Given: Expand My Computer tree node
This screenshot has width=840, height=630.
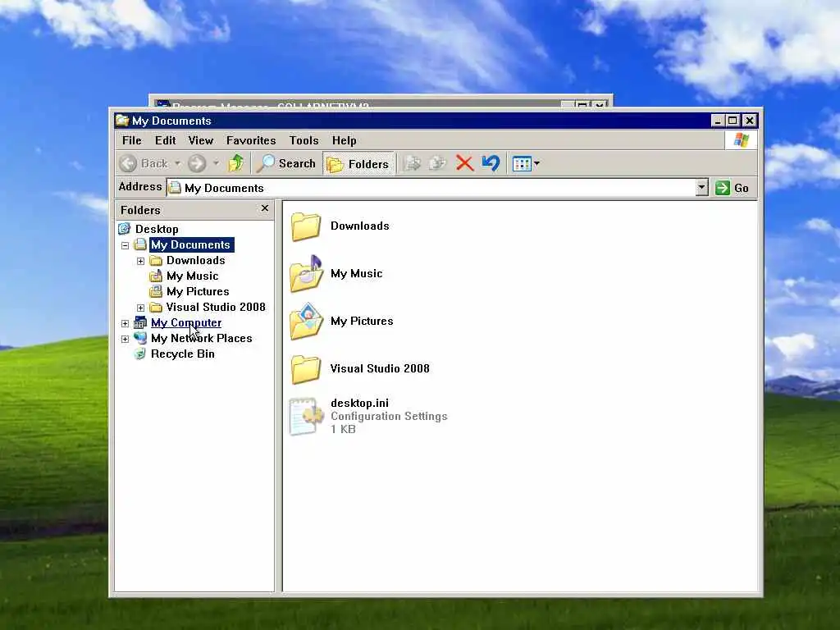Looking at the screenshot, I should pyautogui.click(x=125, y=323).
